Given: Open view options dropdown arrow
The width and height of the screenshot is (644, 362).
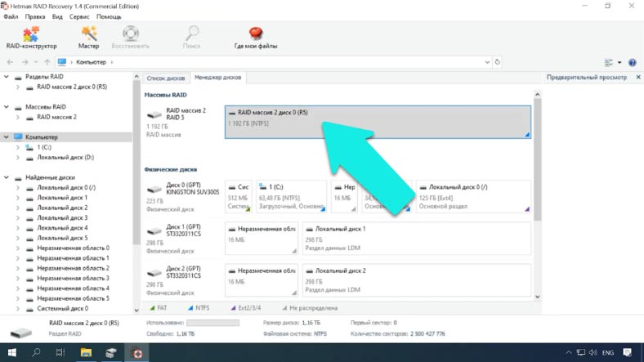Looking at the screenshot, I should (619, 62).
